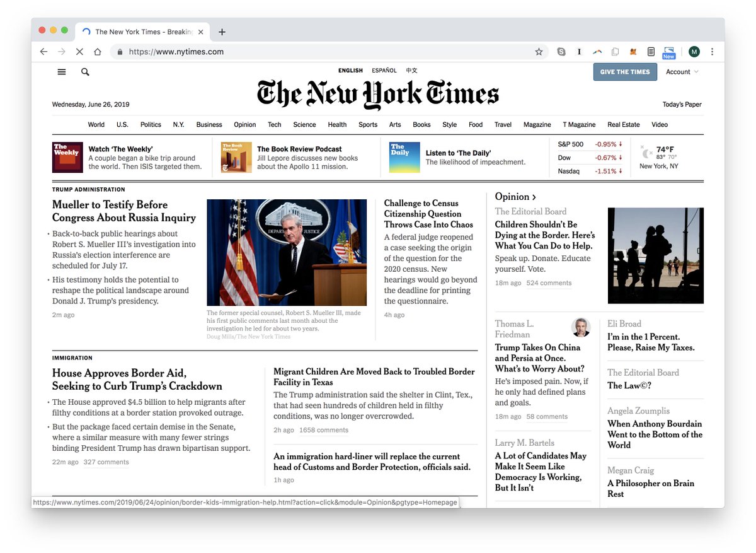Switch language to Chinese 中文
This screenshot has height=553, width=756.
pyautogui.click(x=411, y=71)
